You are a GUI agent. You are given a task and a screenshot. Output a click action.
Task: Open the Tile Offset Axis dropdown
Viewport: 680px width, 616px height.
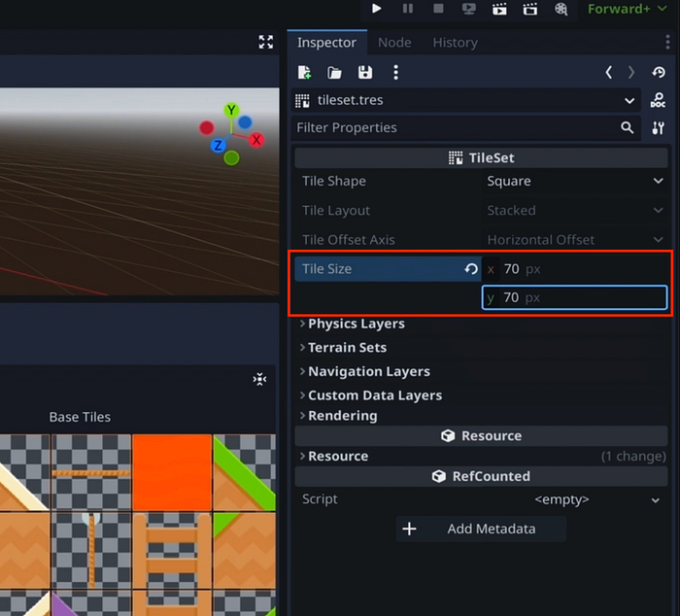coord(574,240)
